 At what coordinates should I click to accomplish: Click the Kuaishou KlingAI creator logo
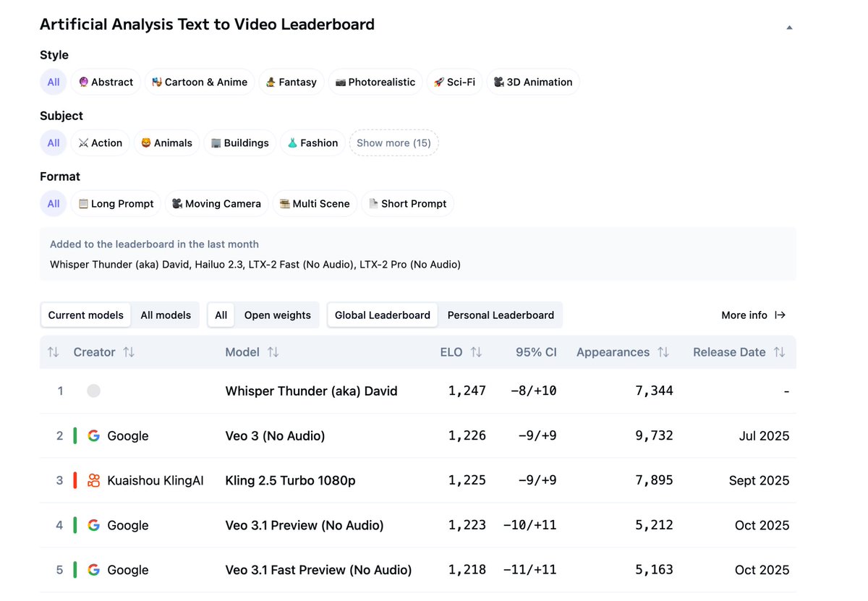[x=93, y=480]
